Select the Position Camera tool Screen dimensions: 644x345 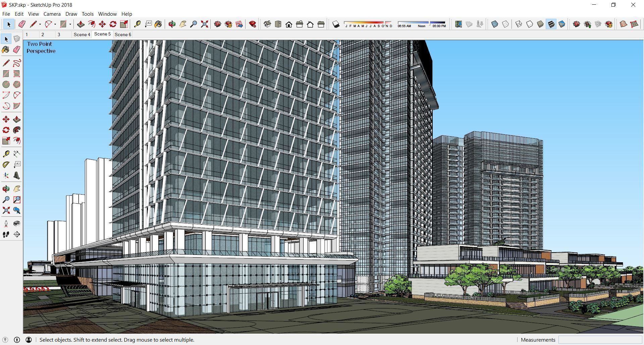6,224
